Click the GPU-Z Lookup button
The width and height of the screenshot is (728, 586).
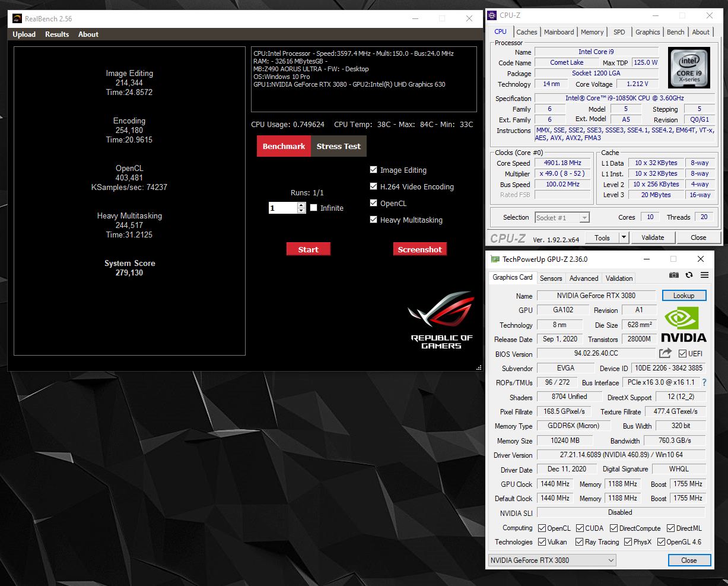[683, 295]
